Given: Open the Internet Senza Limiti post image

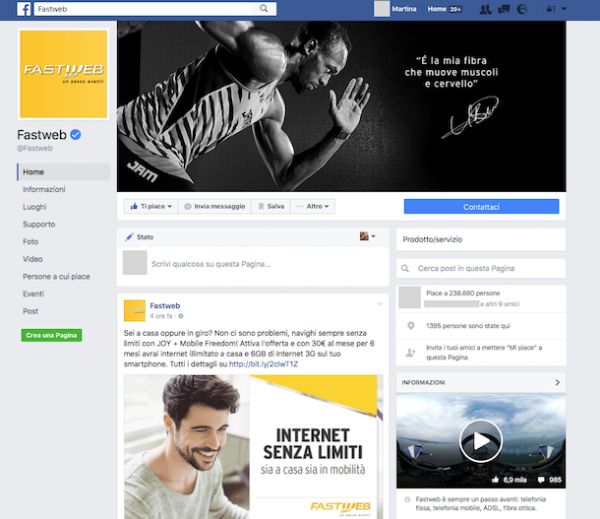Looking at the screenshot, I should point(253,447).
